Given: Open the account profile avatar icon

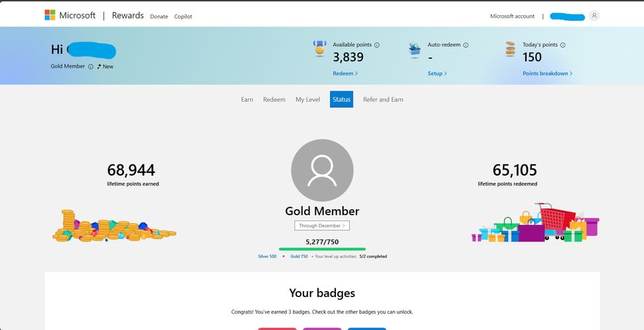Looking at the screenshot, I should (594, 16).
